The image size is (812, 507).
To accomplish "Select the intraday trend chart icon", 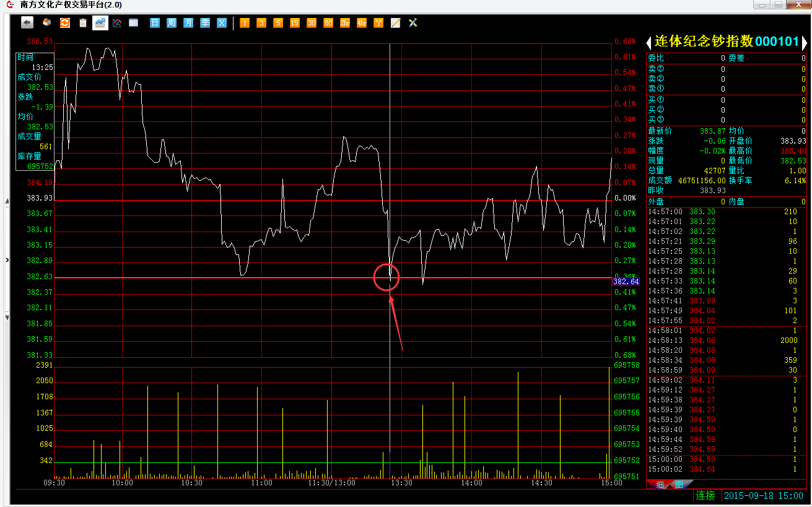I will click(x=100, y=23).
